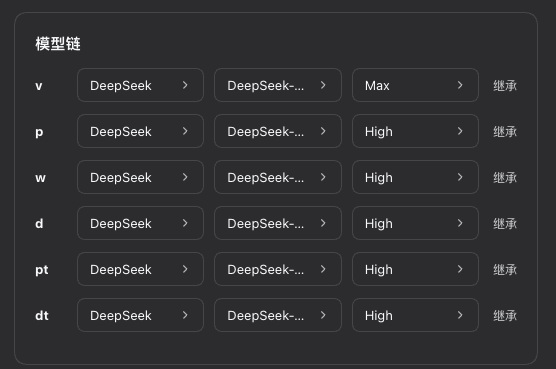The width and height of the screenshot is (556, 369).
Task: Click 继承 link in row dt
Action: point(505,315)
